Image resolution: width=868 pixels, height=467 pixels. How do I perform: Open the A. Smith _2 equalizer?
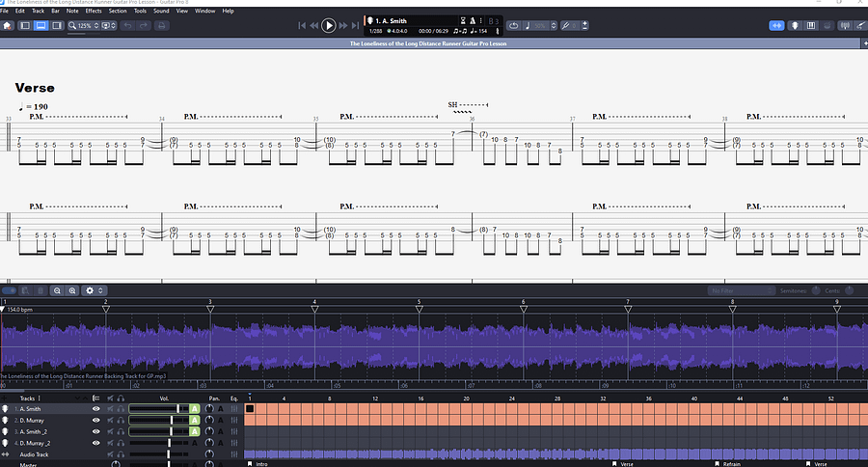tap(234, 431)
